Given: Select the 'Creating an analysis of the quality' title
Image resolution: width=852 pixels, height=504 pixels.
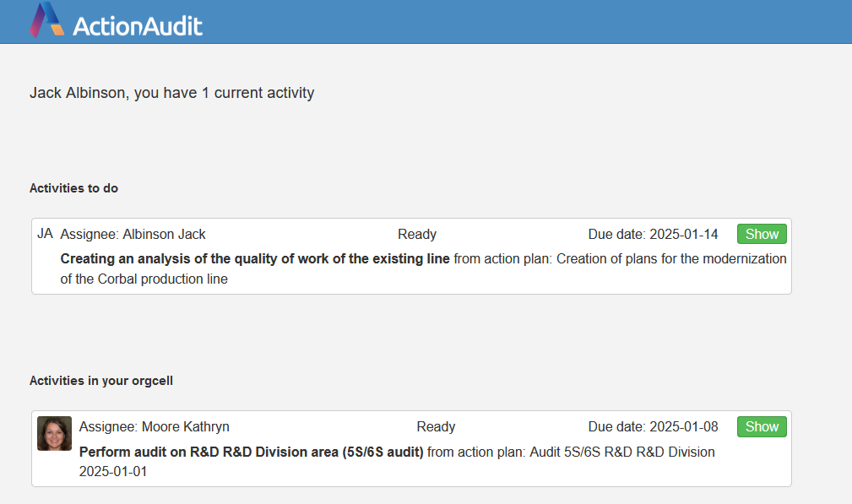Looking at the screenshot, I should pos(255,258).
